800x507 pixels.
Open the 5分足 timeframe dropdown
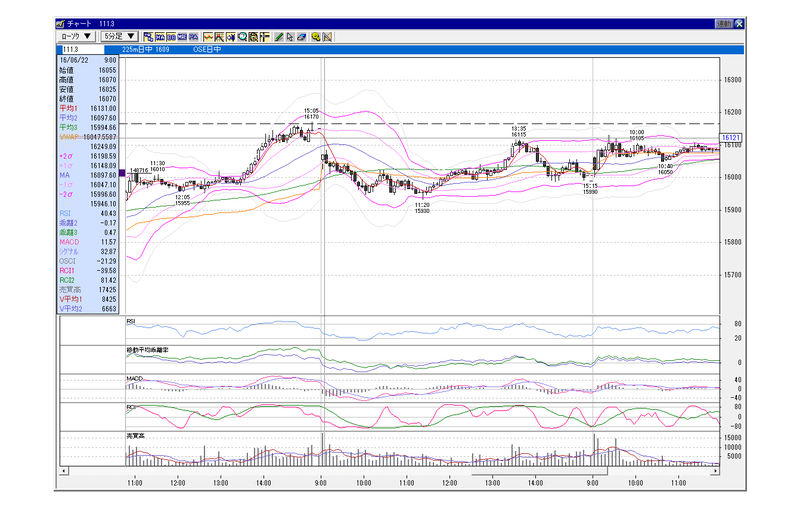(x=120, y=36)
